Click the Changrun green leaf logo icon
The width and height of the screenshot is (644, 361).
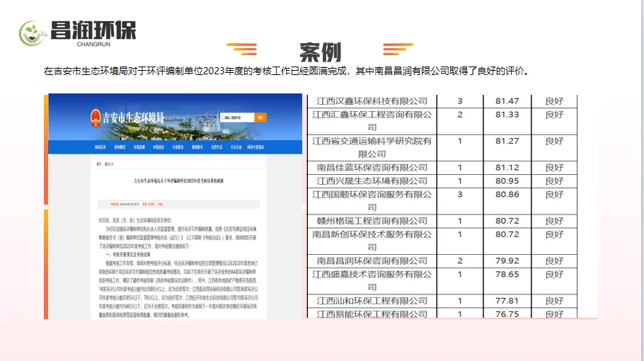click(x=31, y=33)
